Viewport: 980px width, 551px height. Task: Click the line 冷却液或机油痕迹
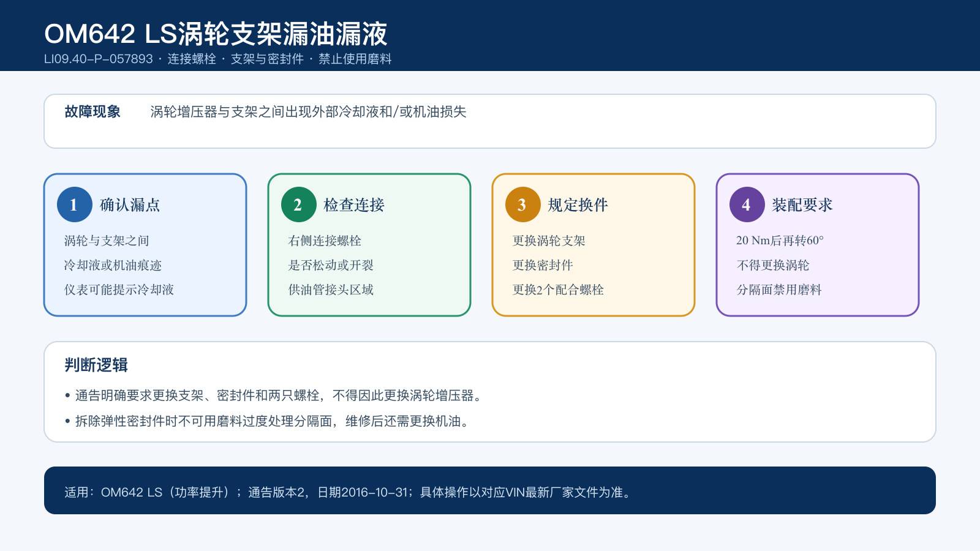click(x=113, y=265)
